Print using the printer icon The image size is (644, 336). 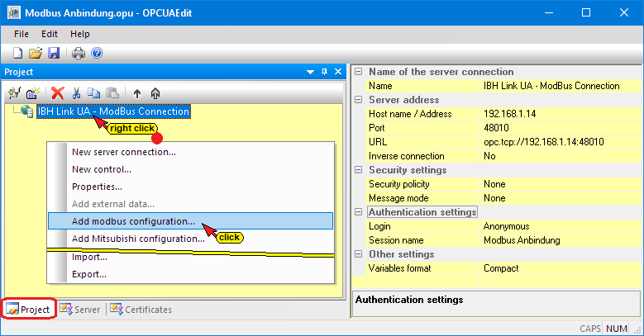pos(78,53)
